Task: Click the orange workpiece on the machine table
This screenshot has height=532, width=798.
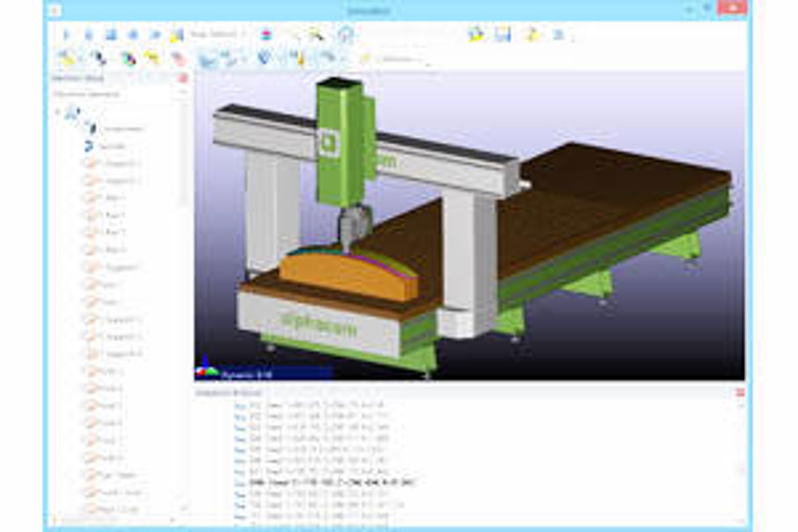Action: tap(347, 275)
